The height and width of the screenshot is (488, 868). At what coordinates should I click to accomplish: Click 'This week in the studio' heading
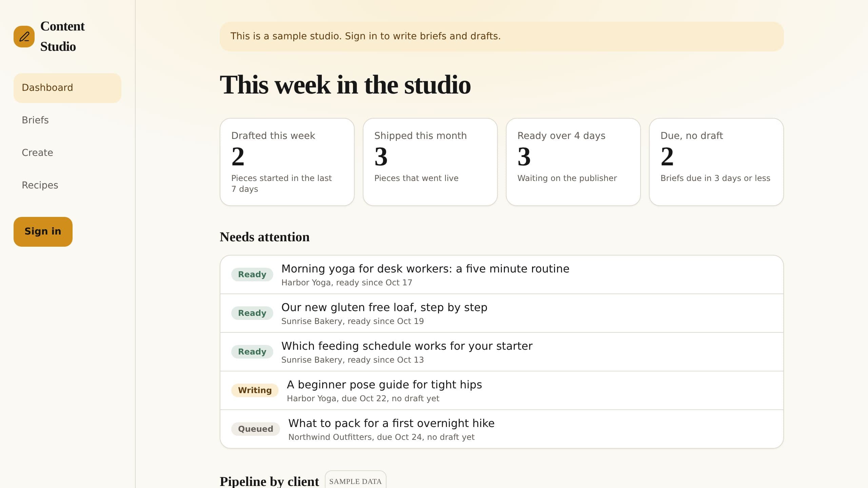345,85
